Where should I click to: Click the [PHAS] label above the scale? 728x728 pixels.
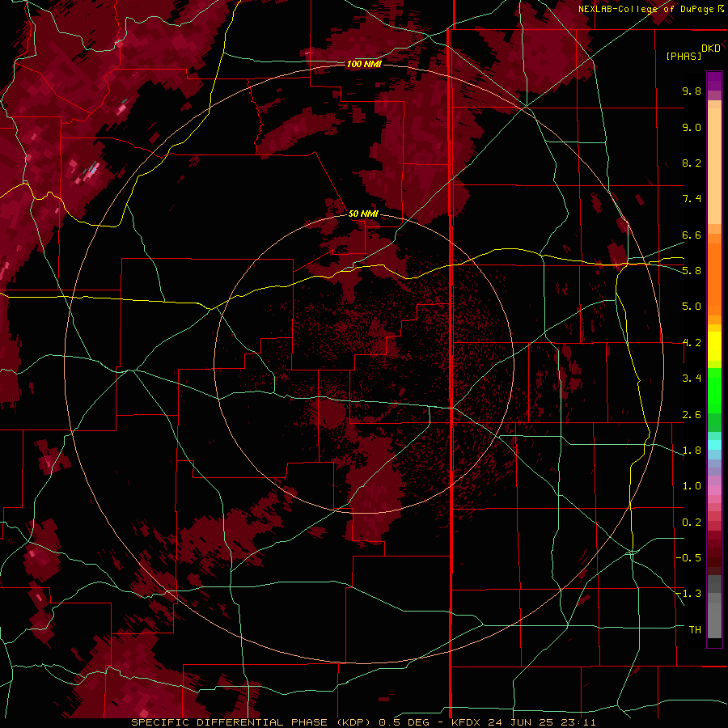pyautogui.click(x=684, y=56)
